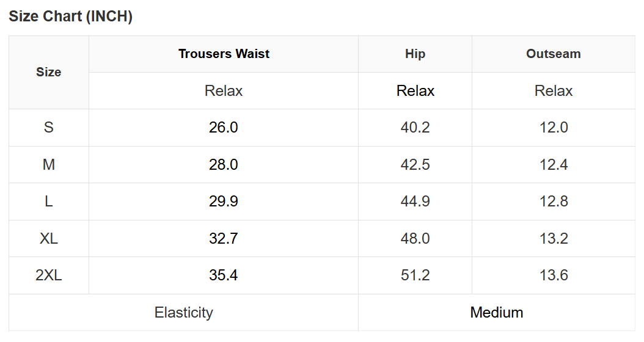Click the Hip column header
The image size is (644, 342).
415,54
